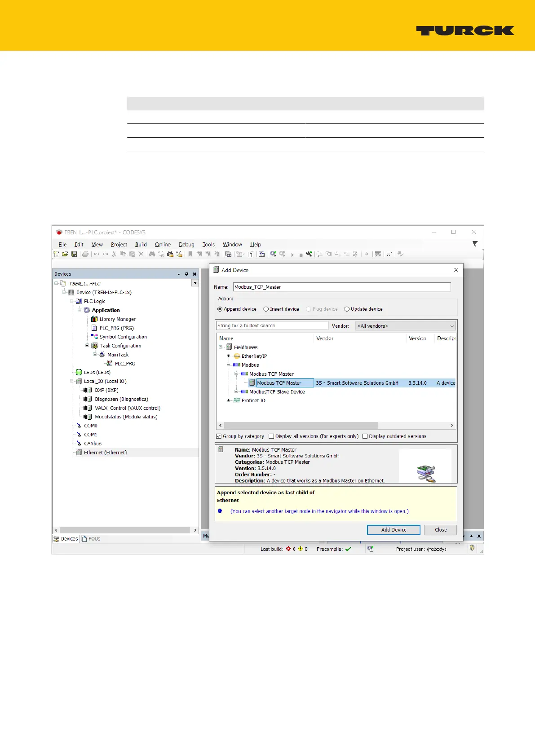The image size is (535, 756).
Task: Collapse the Task Configuration node
Action: (87, 346)
